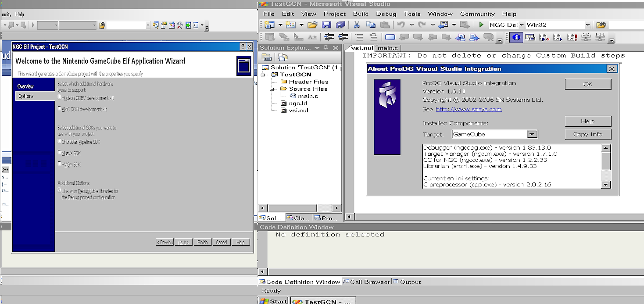Click the Show All Files icon in Solution Explorer
Viewport: 644px width, 304px height.
[x=283, y=57]
